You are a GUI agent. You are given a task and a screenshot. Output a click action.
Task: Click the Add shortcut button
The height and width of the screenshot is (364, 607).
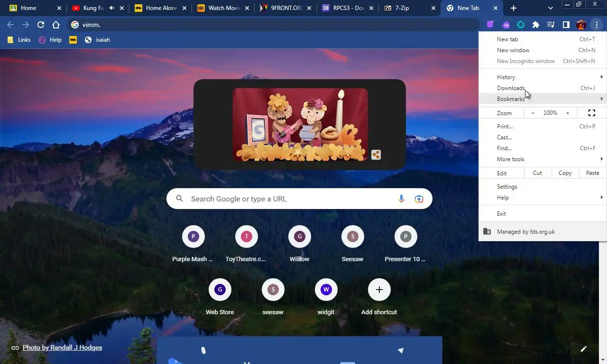pyautogui.click(x=379, y=298)
